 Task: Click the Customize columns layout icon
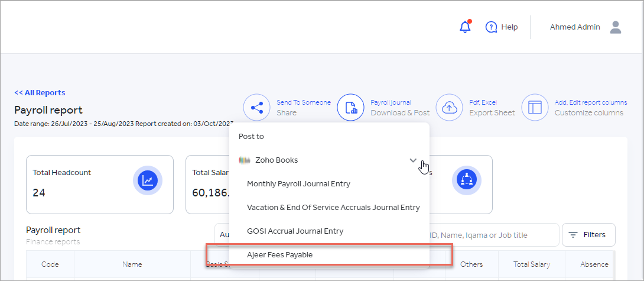pos(535,108)
